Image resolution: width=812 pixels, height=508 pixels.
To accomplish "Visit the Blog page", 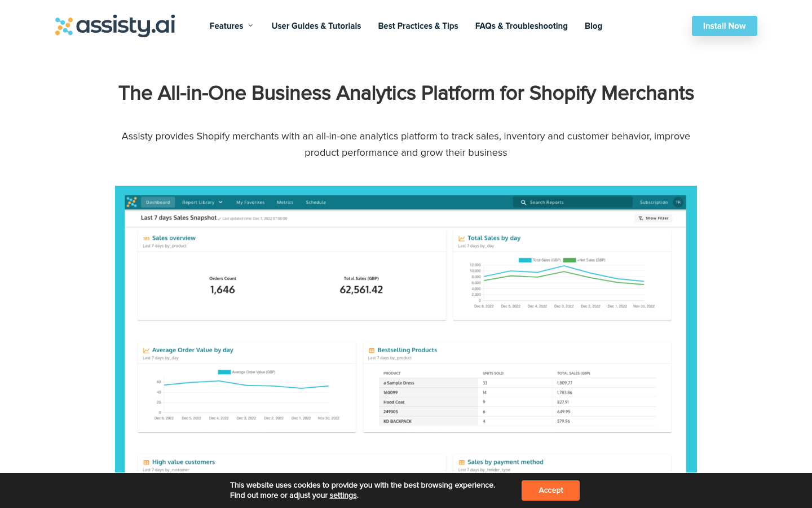I will pos(593,26).
